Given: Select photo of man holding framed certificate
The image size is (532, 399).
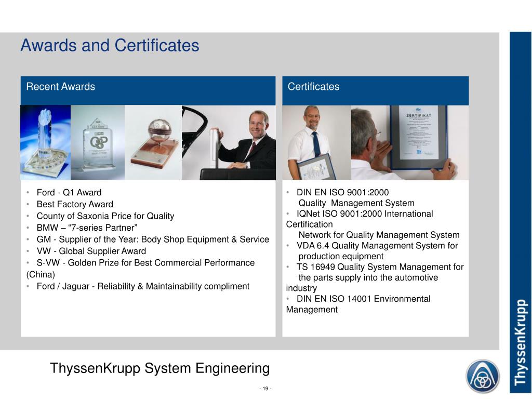Looking at the screenshot, I should pos(316,142).
